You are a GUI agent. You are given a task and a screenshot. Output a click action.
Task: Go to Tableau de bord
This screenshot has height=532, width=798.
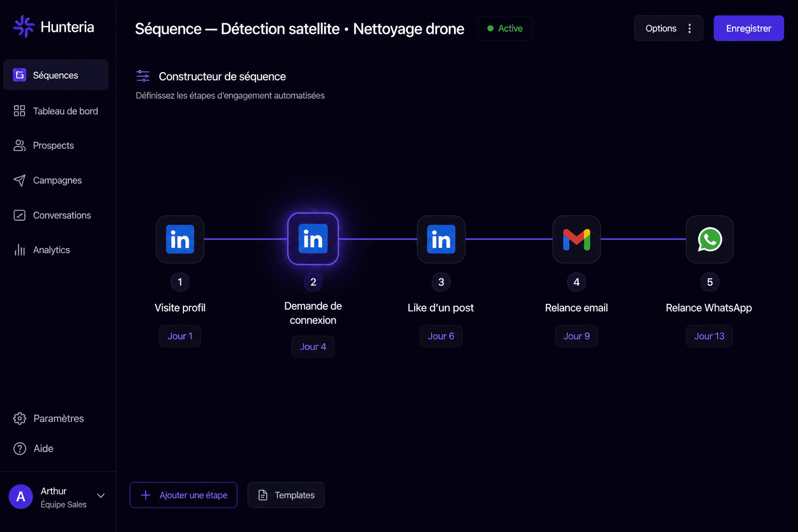[x=56, y=111]
